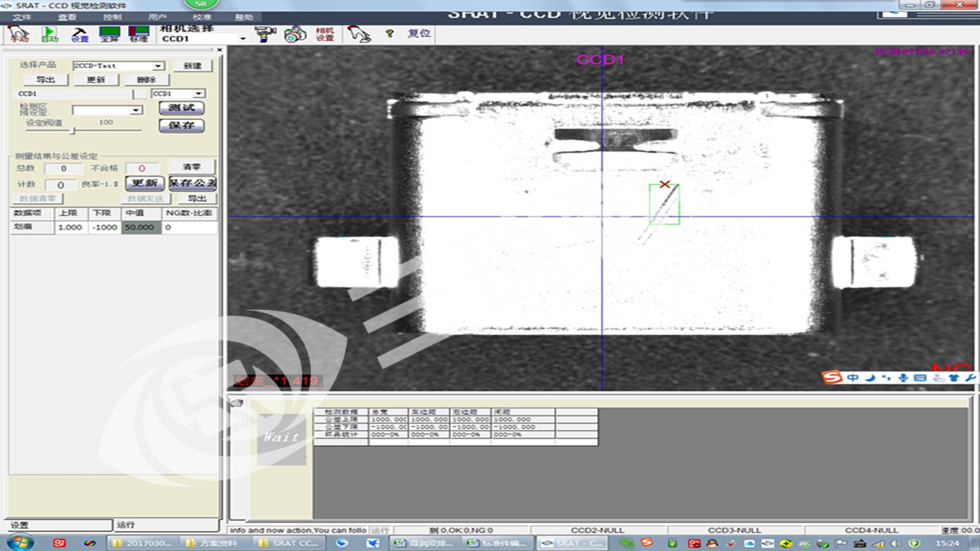Click the microphone icon on Sogou bar
980x551 pixels.
903,377
